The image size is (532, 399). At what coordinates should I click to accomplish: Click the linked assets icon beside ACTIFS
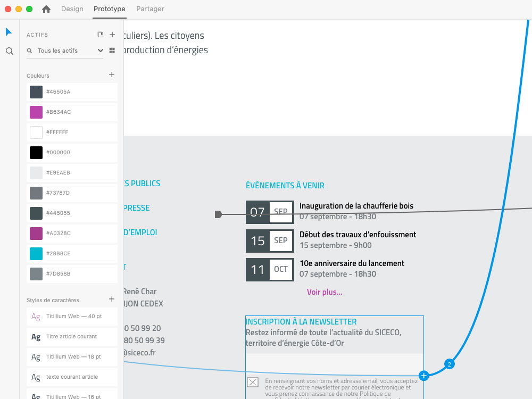[x=101, y=35]
